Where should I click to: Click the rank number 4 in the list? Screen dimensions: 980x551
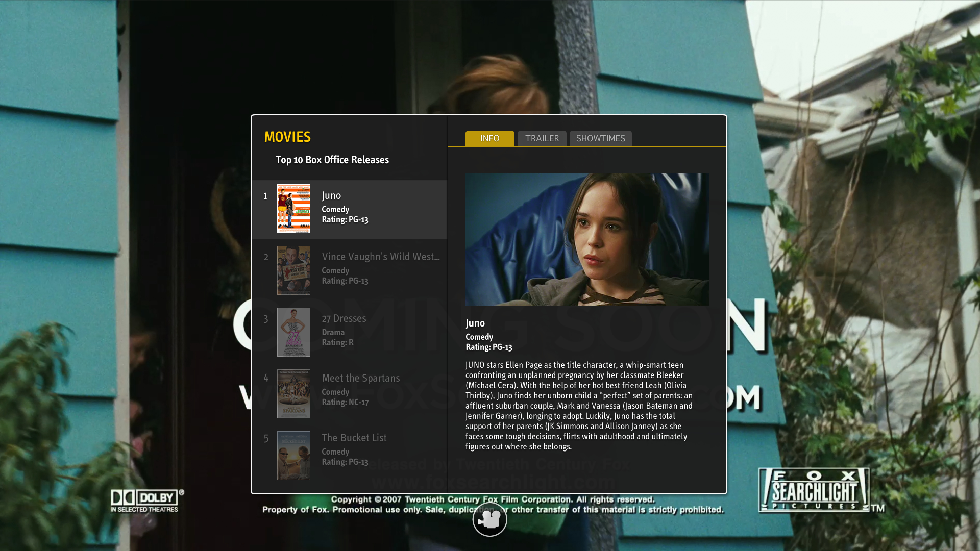click(265, 378)
